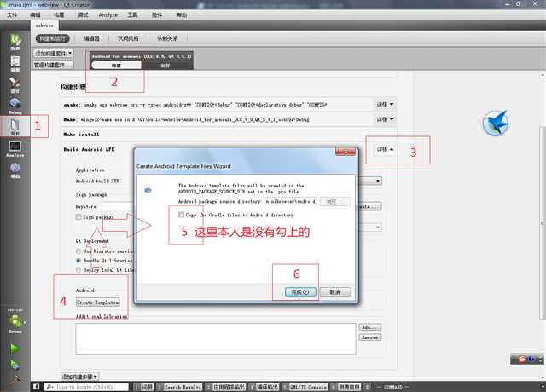Image resolution: width=546 pixels, height=392 pixels.
Task: Select Deploy local Qt libraries radio button
Action: [78, 270]
